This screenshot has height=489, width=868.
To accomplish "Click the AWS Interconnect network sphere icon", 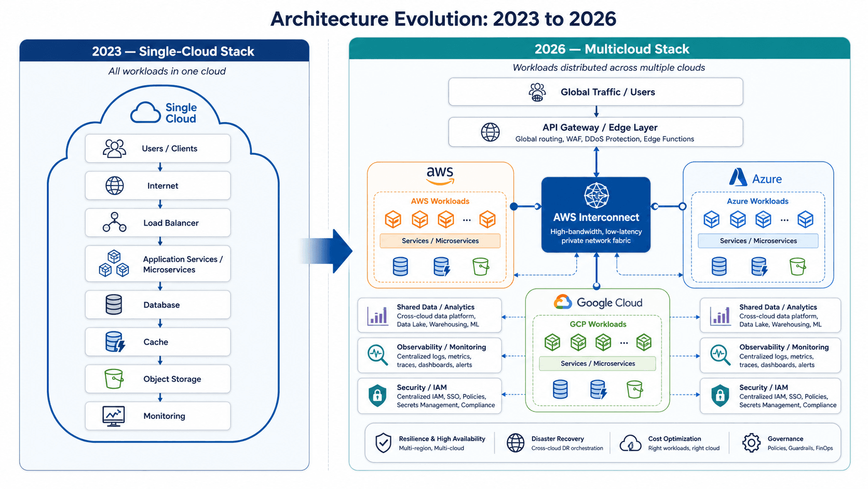I will (x=596, y=195).
